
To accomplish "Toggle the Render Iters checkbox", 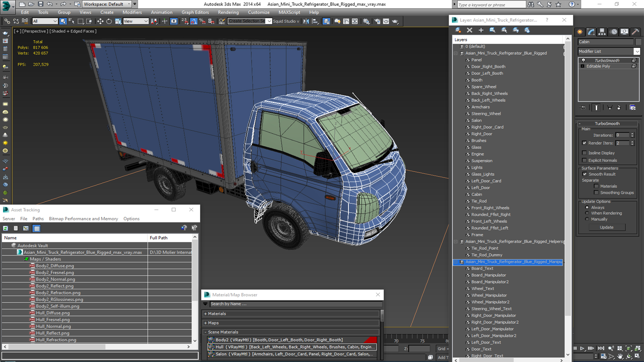I will pyautogui.click(x=585, y=143).
